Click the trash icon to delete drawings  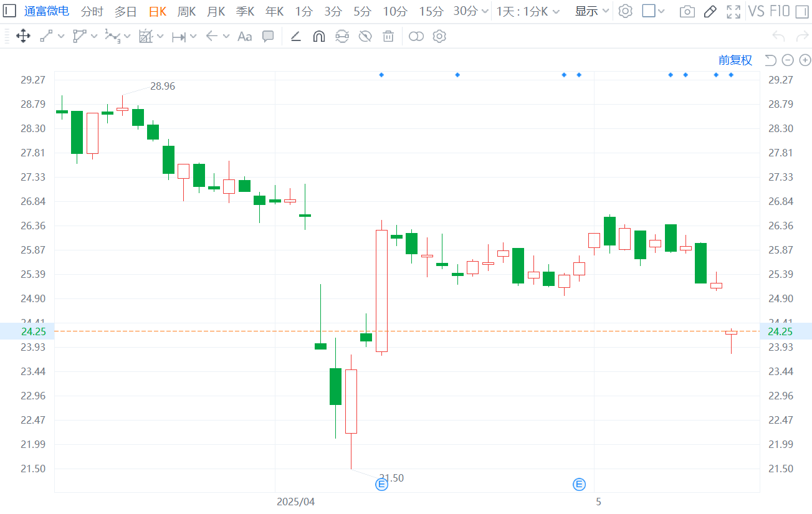[x=388, y=36]
